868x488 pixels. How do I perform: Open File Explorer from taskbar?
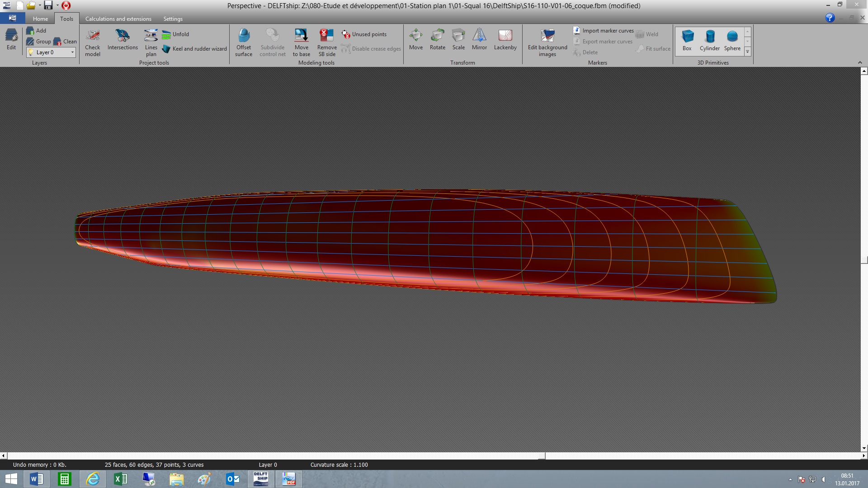pyautogui.click(x=176, y=479)
